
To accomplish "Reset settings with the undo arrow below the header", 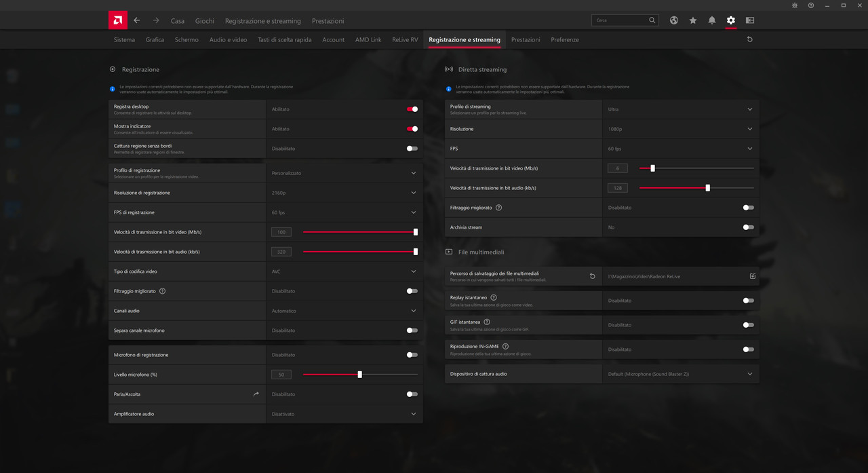I will point(749,39).
